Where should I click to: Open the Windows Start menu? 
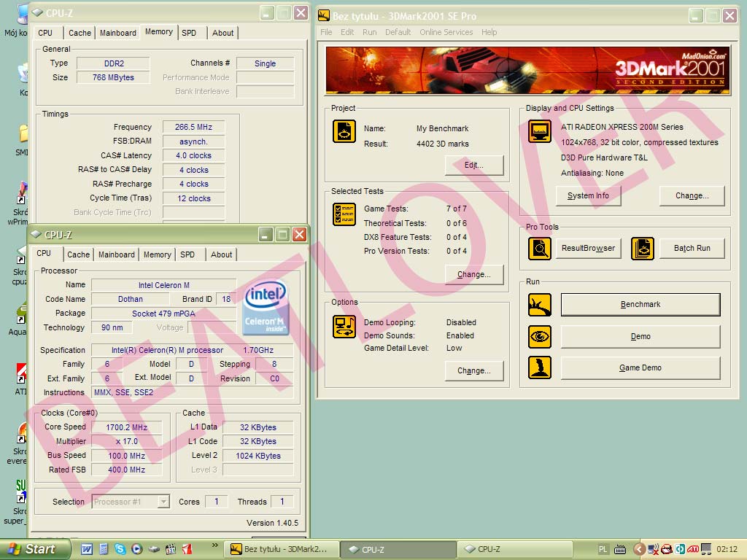point(34,549)
